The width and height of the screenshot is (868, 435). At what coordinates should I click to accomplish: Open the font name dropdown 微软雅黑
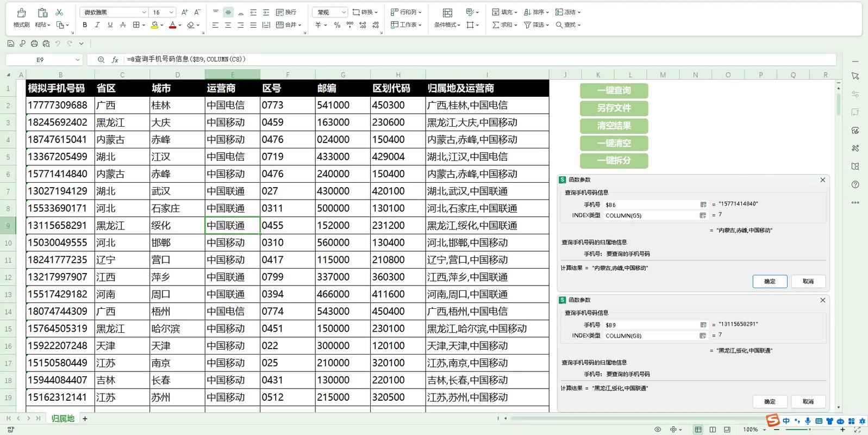[x=144, y=12]
